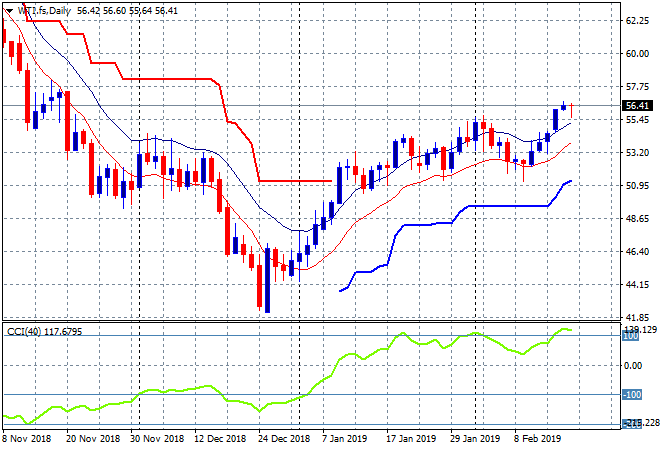Click the 29 Jan 2019 date label

pos(475,439)
